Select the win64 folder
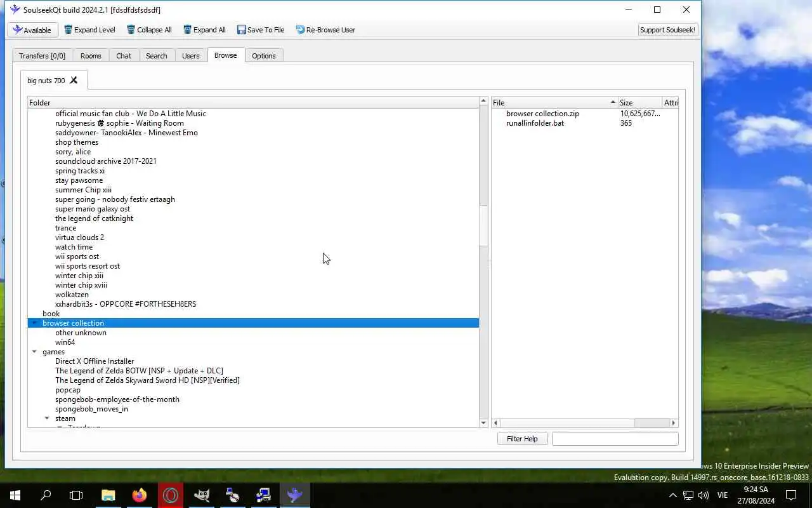The image size is (812, 508). [x=65, y=342]
